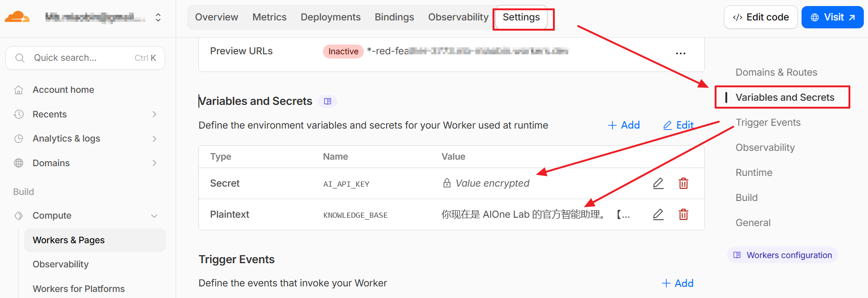Click the Cloudflare logo
The width and height of the screenshot is (868, 298).
click(x=17, y=16)
